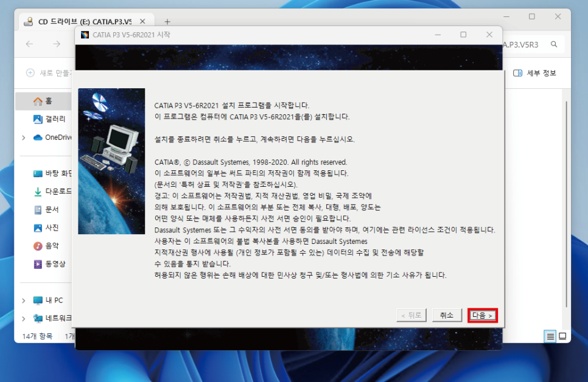Click the Explorer forward arrow
Image resolution: width=588 pixels, height=382 pixels.
57,44
